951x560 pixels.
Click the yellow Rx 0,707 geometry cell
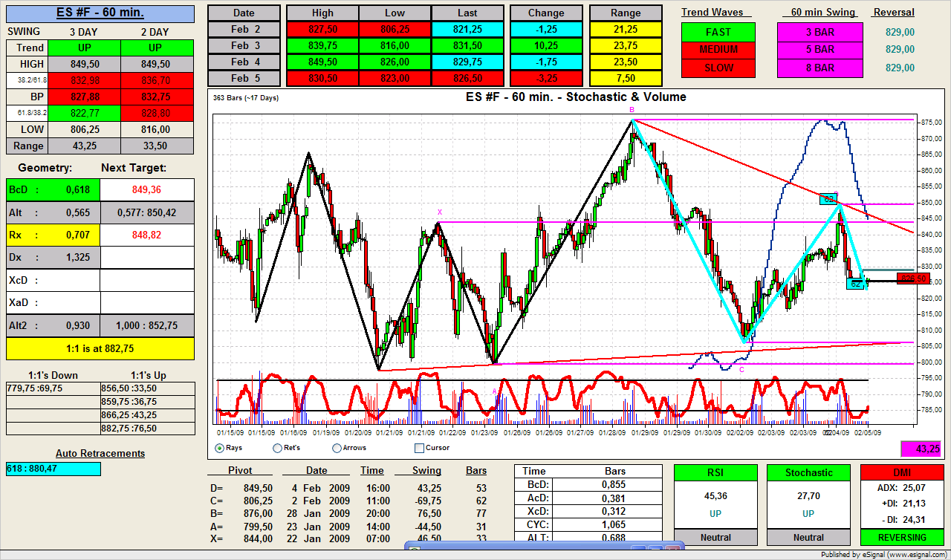53,235
